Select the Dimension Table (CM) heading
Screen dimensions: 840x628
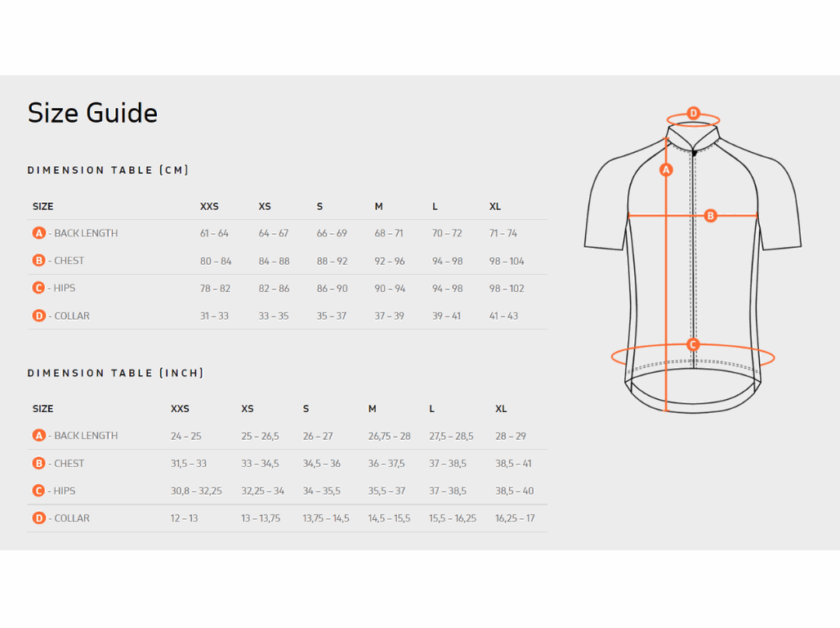click(108, 170)
